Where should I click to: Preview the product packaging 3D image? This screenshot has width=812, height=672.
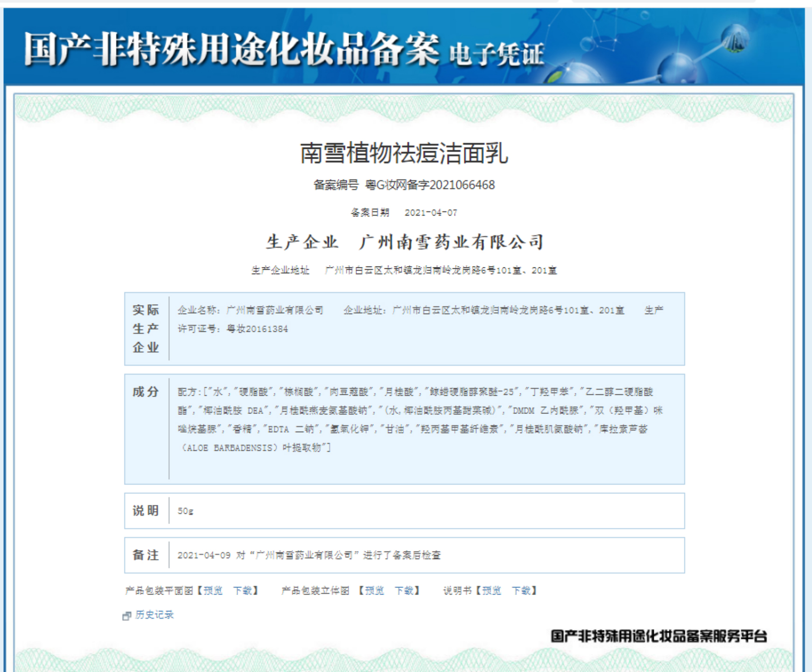coord(375,591)
